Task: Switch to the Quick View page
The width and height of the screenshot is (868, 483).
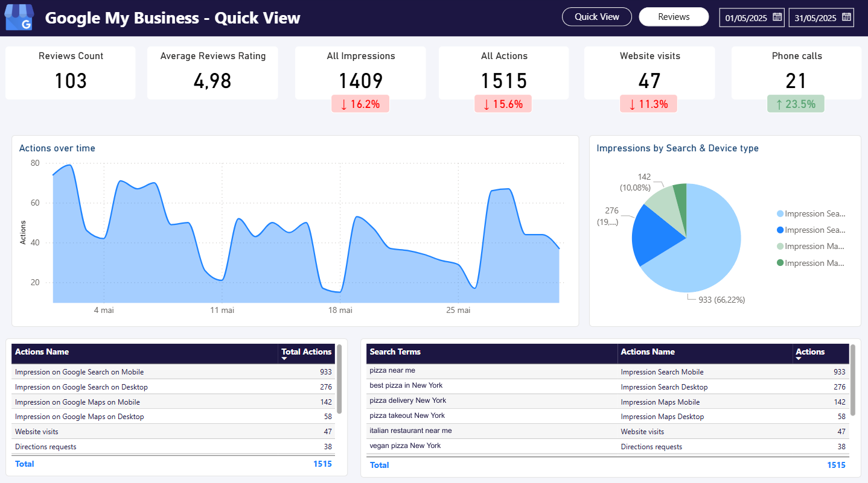Action: [x=597, y=17]
